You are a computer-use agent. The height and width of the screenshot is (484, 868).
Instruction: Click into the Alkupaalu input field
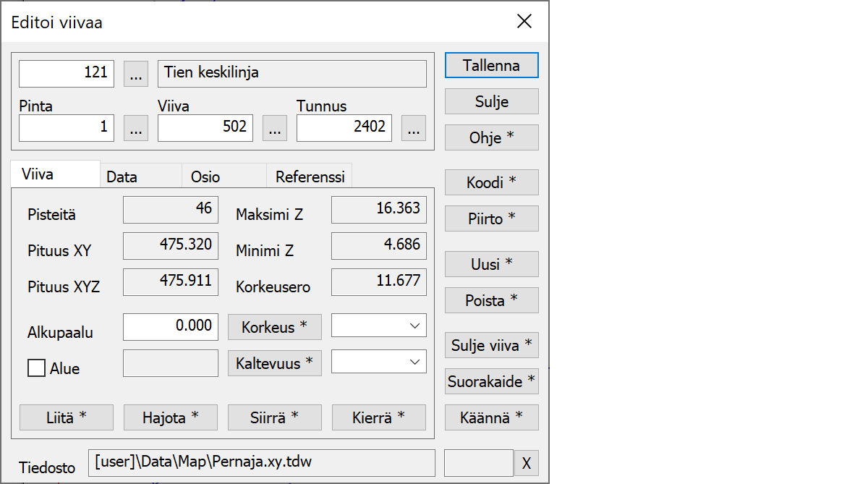coord(171,326)
